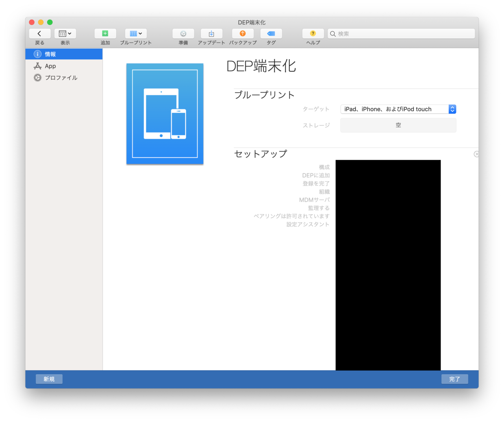Remove the Setup (セットアップ) section with the x icon
The width and height of the screenshot is (504, 422).
coord(476,154)
